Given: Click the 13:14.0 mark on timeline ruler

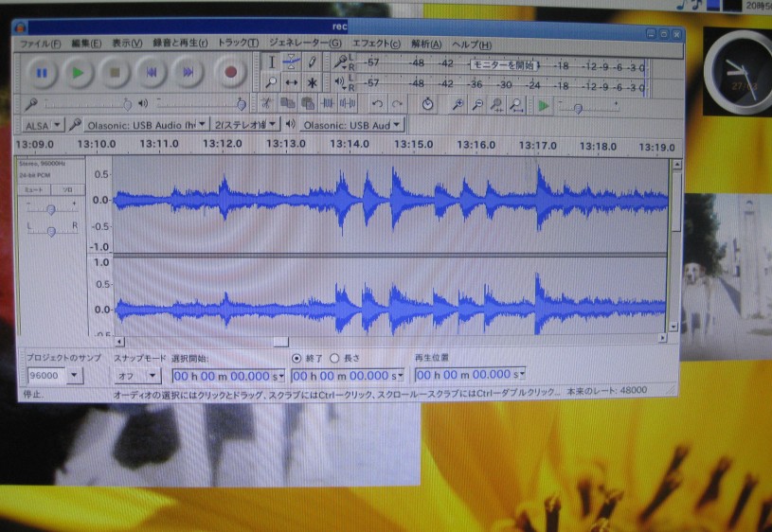Looking at the screenshot, I should tap(350, 144).
